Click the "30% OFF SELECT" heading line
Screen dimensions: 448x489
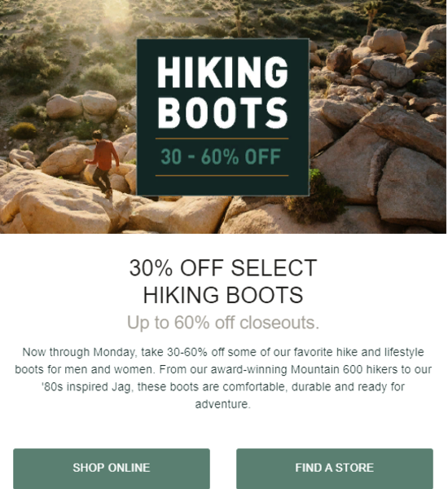click(x=223, y=268)
